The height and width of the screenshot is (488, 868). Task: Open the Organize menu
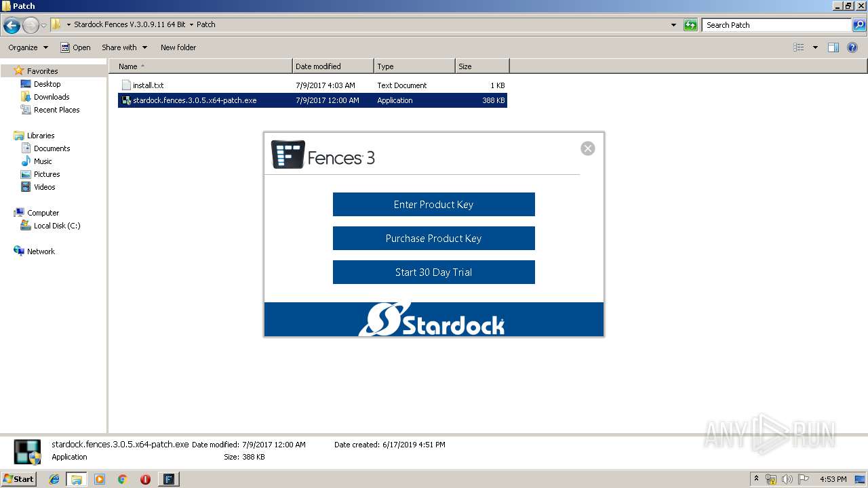[28, 47]
